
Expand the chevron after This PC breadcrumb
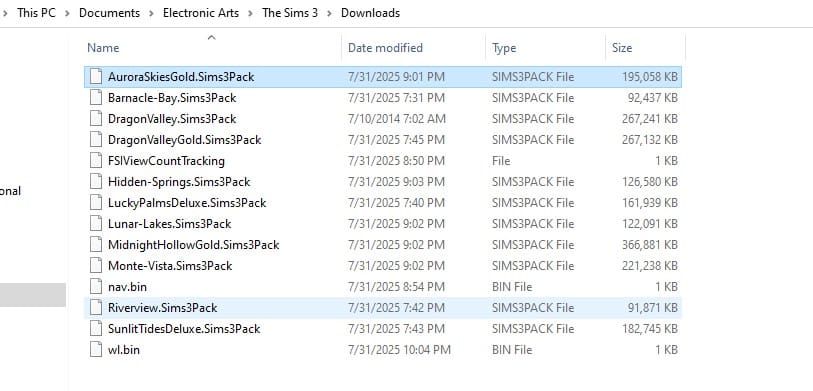pos(67,13)
